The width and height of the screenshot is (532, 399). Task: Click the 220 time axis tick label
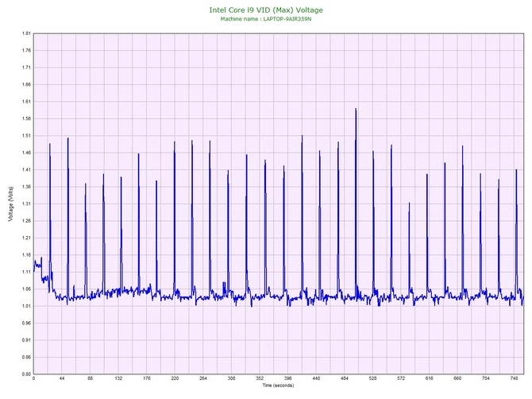tap(175, 378)
